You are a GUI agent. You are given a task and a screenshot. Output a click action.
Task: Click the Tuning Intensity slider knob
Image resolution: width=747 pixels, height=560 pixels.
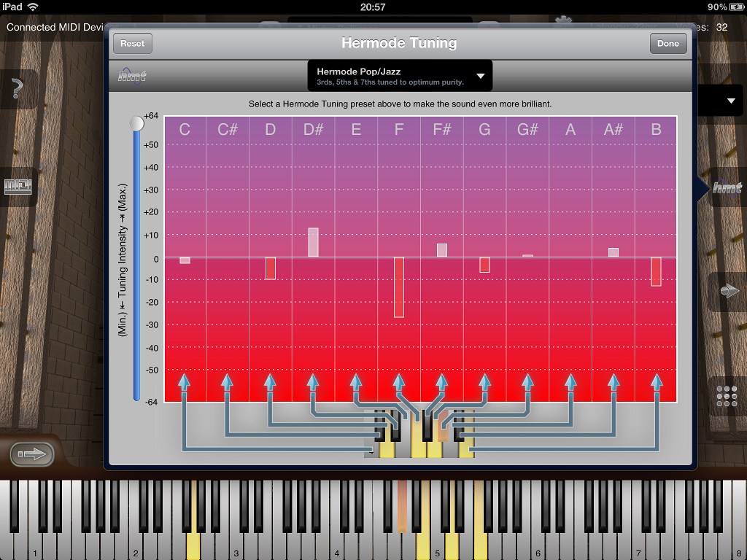click(136, 124)
